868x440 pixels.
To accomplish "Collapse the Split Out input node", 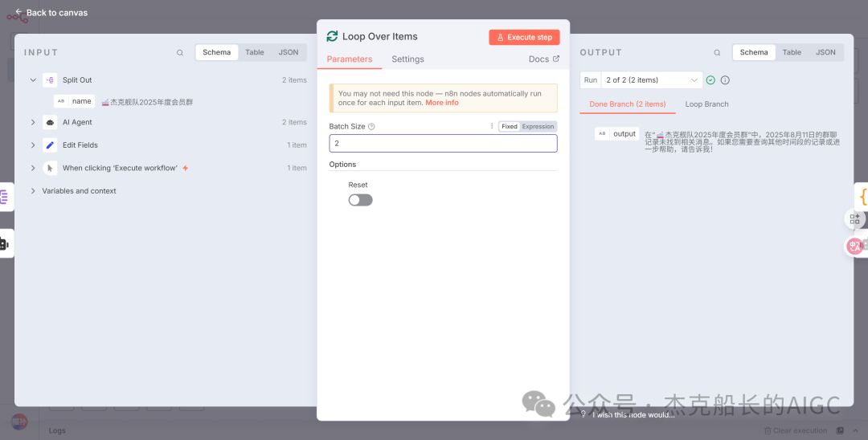I will 33,80.
